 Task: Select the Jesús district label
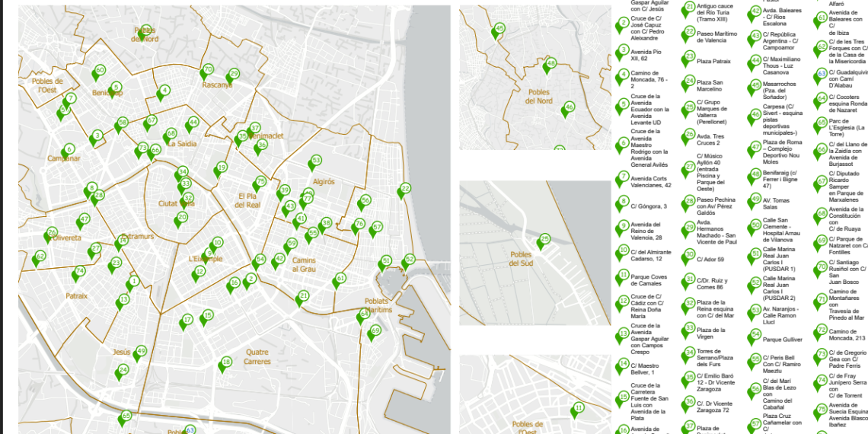coord(121,352)
